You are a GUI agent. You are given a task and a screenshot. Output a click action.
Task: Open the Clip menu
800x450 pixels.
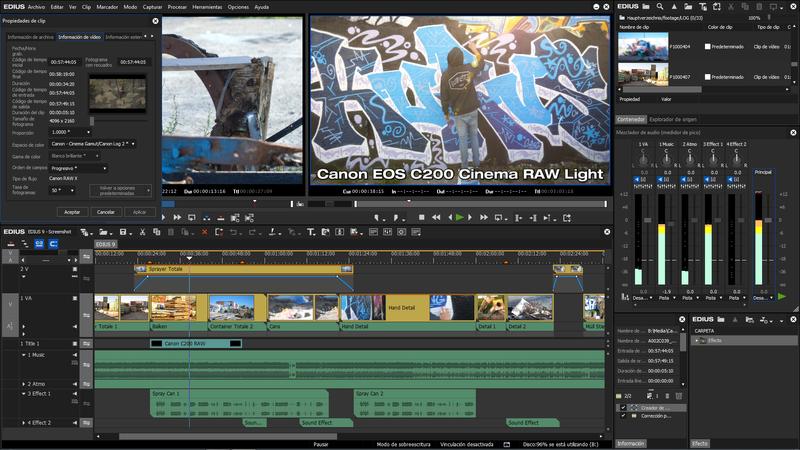click(86, 7)
